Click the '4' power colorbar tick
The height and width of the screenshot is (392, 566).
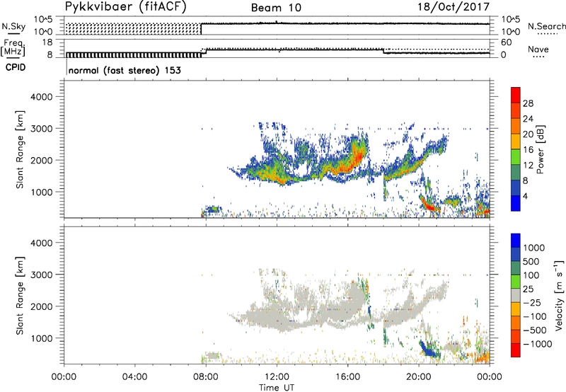click(526, 196)
